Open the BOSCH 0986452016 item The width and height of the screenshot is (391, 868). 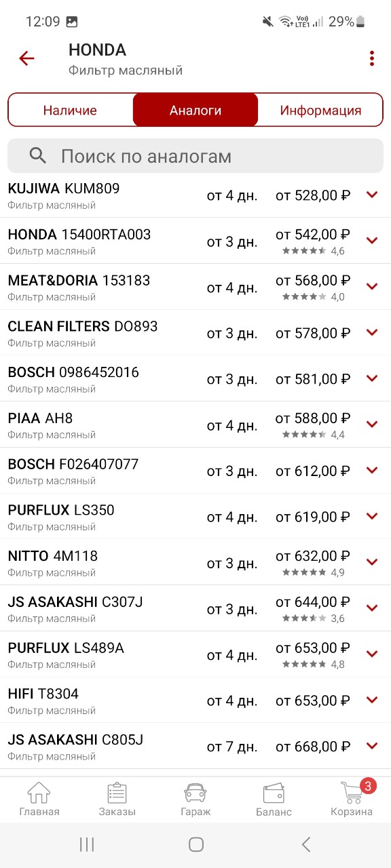click(195, 378)
